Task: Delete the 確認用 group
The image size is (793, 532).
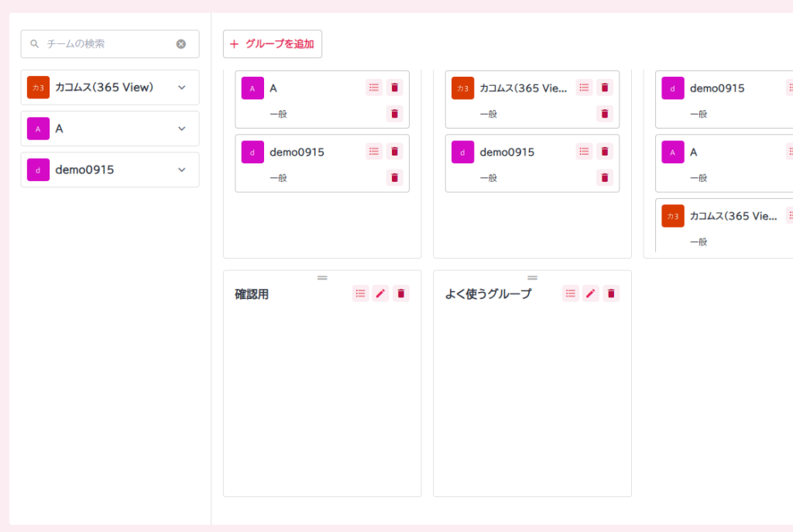Action: (400, 293)
